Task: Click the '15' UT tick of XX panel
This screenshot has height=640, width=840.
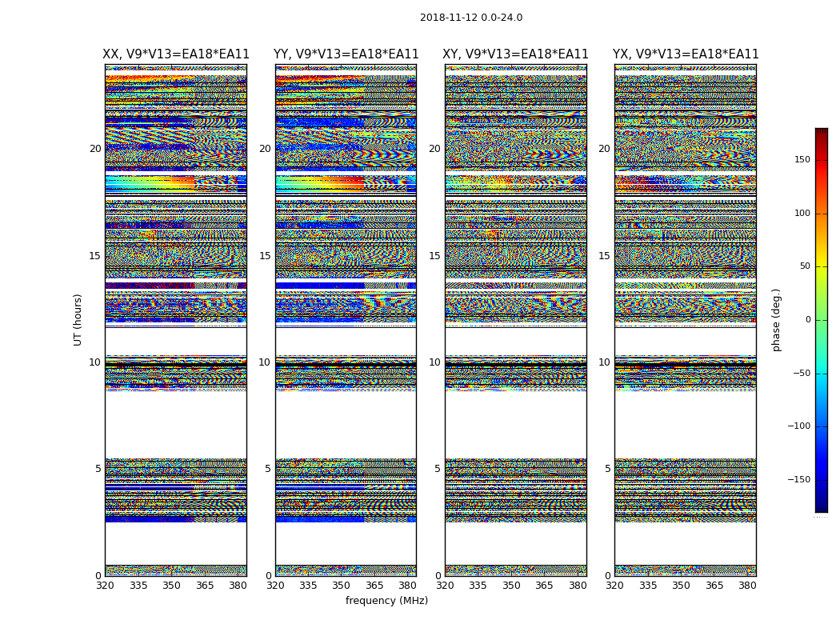Action: [x=95, y=255]
